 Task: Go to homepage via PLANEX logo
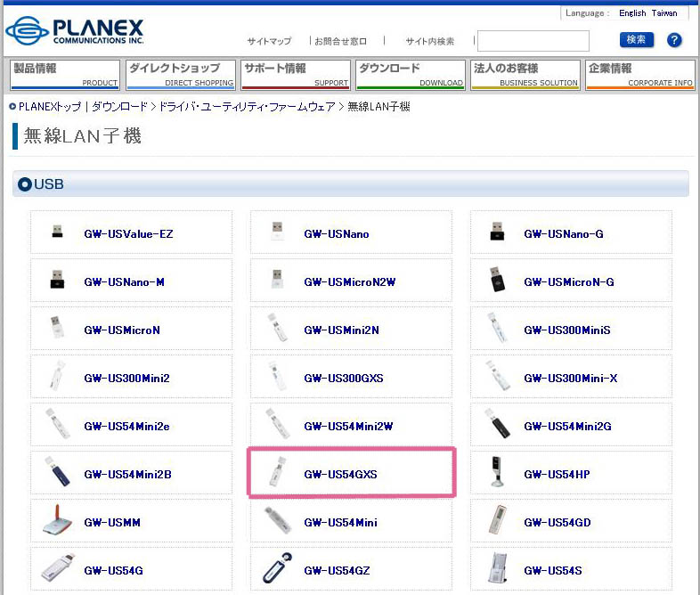tap(75, 31)
